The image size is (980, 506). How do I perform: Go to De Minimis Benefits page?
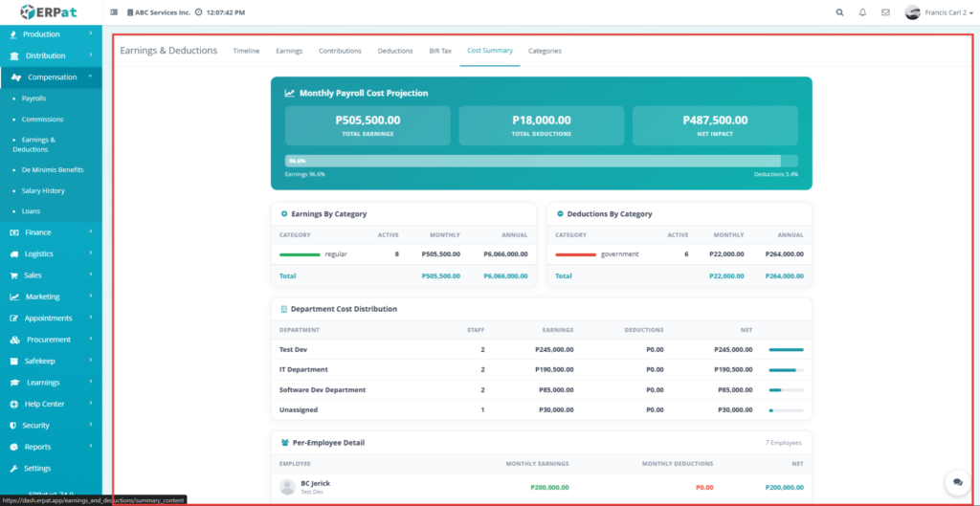(x=53, y=169)
